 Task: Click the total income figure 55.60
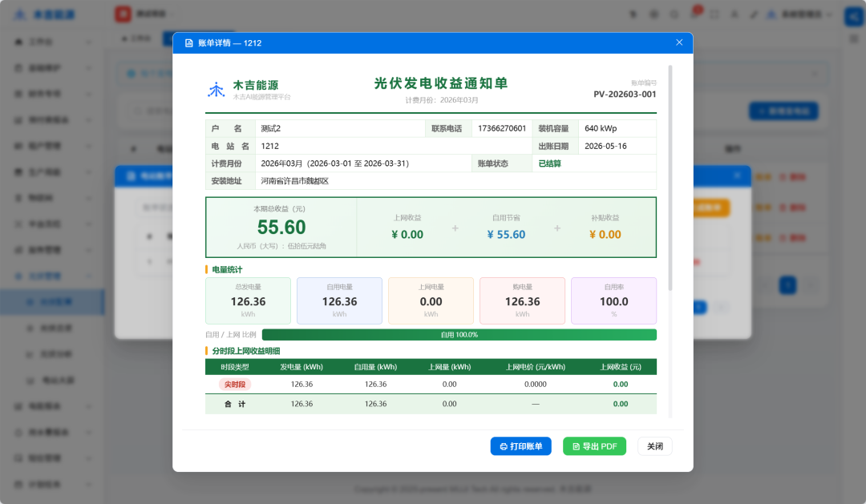coord(281,227)
